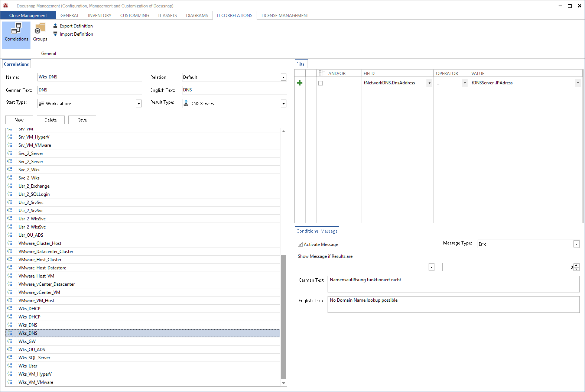Click the Delete button

click(51, 120)
